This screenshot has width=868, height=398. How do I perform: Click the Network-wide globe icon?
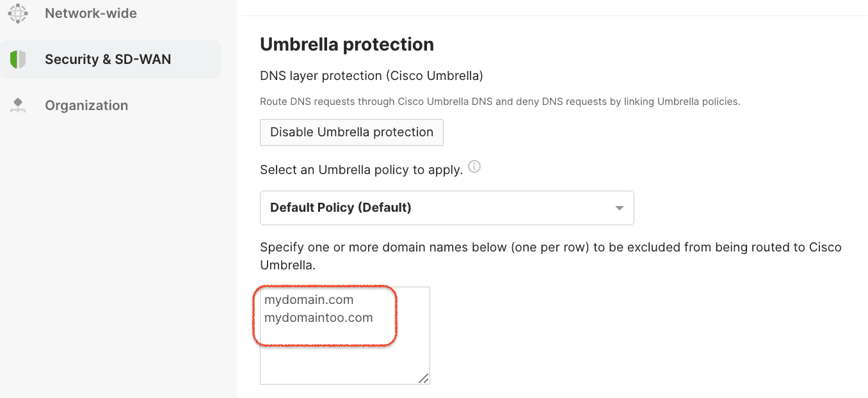[x=17, y=13]
